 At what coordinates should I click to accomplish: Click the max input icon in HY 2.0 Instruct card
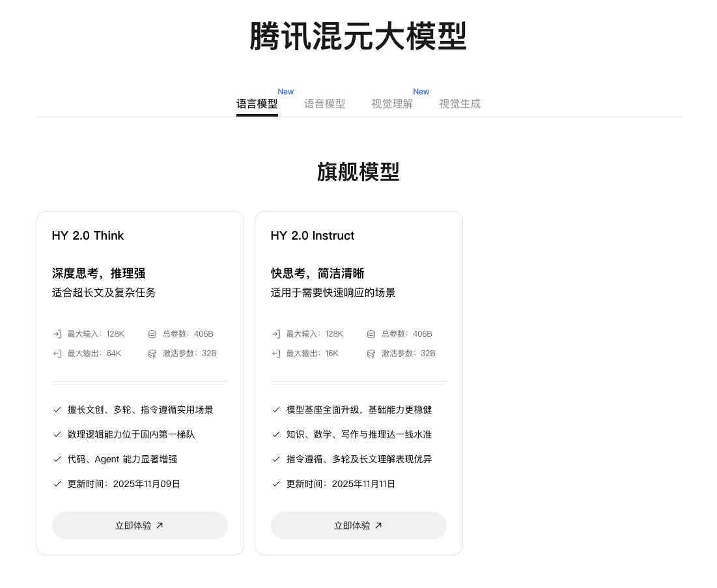click(275, 334)
